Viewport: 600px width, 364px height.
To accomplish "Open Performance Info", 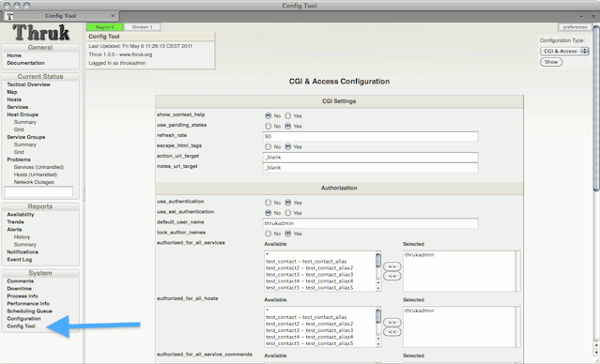I will click(x=28, y=304).
